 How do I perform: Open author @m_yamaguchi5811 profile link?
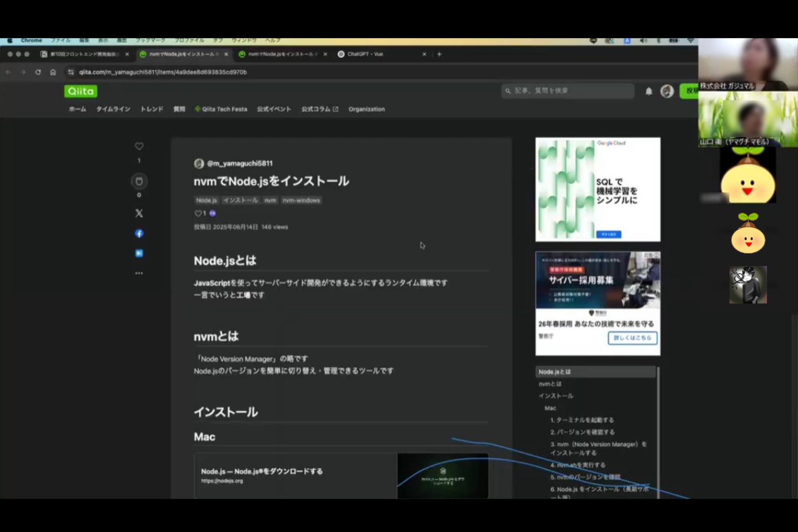click(239, 164)
